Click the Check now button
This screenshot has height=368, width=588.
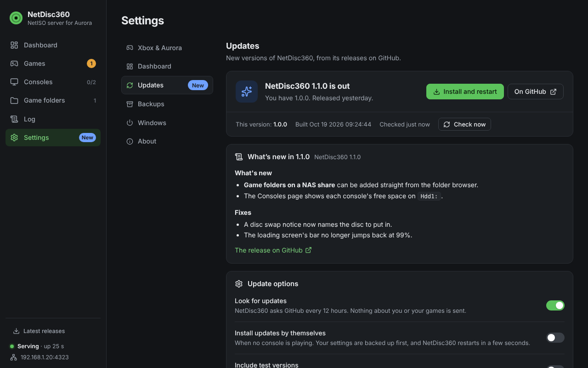pos(464,124)
